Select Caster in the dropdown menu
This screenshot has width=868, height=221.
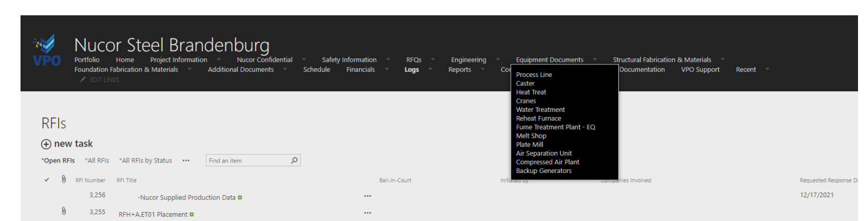pos(525,83)
